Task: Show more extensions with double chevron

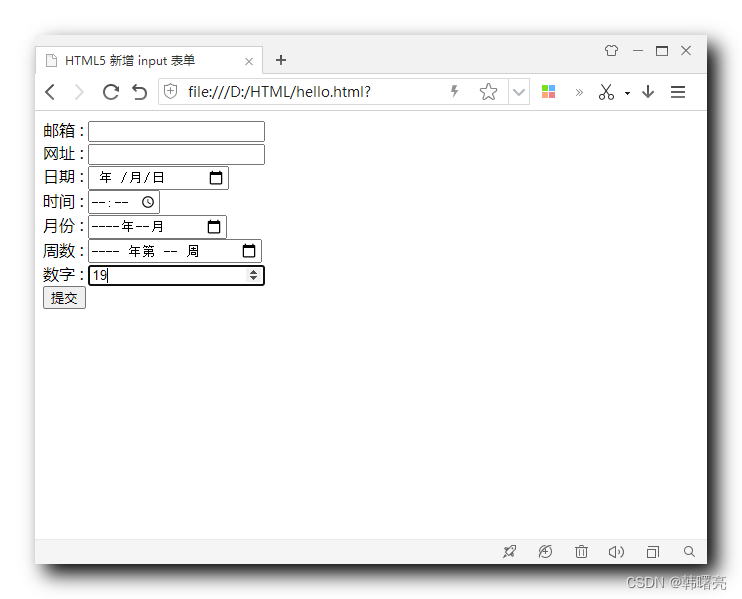Action: pyautogui.click(x=579, y=92)
